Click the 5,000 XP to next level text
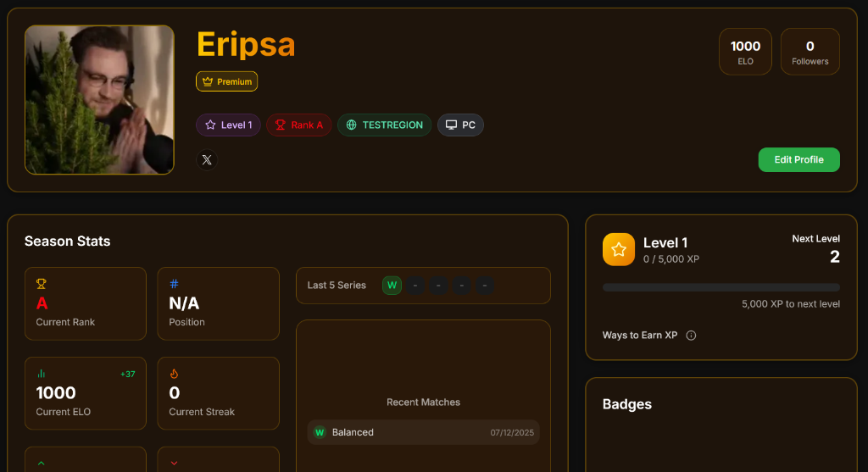Image resolution: width=868 pixels, height=472 pixels. (x=791, y=303)
